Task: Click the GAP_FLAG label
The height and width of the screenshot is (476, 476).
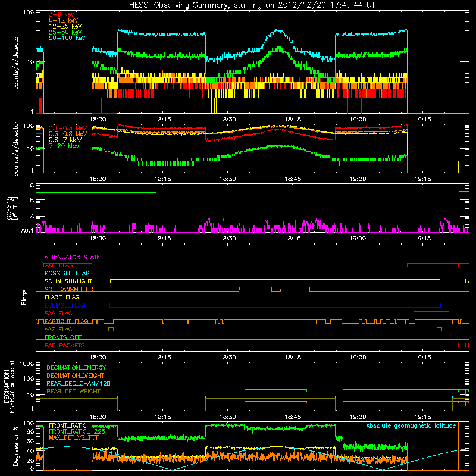Action: pyautogui.click(x=58, y=265)
